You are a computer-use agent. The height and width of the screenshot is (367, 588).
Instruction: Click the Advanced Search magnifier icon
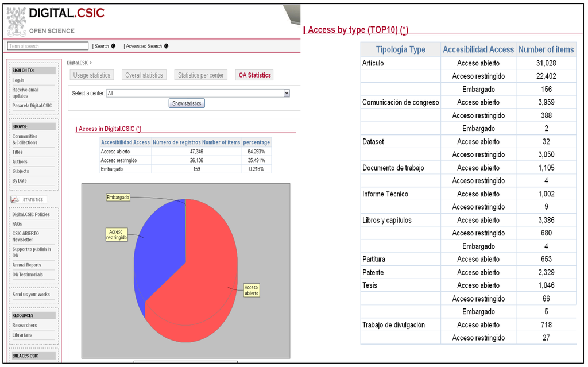[166, 46]
